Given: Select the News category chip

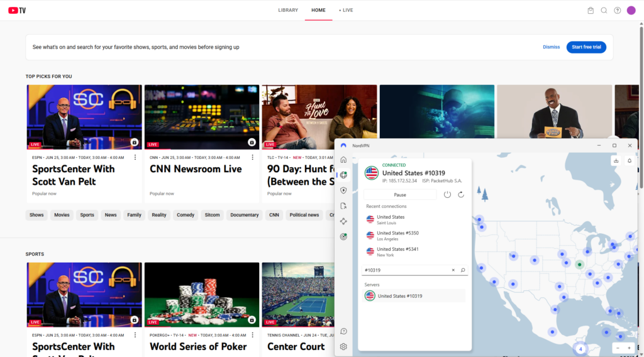Looking at the screenshot, I should 111,215.
